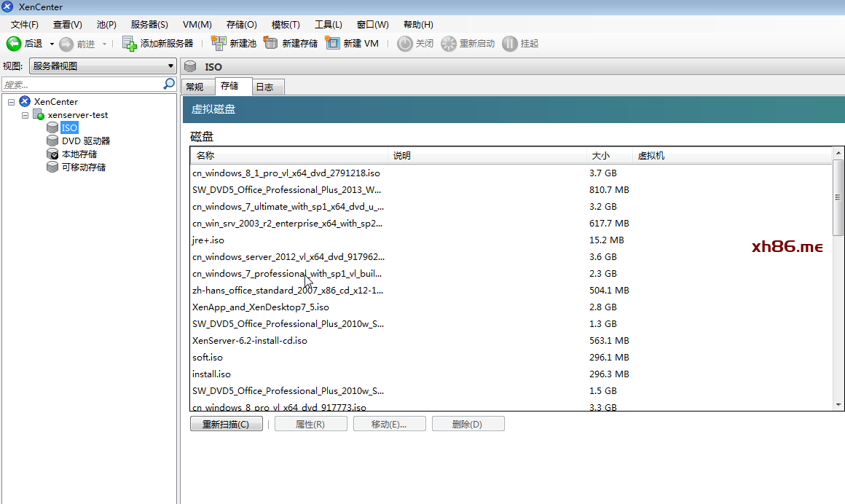Open the 服务器视图 view dropdown
This screenshot has height=504, width=845.
coord(102,66)
